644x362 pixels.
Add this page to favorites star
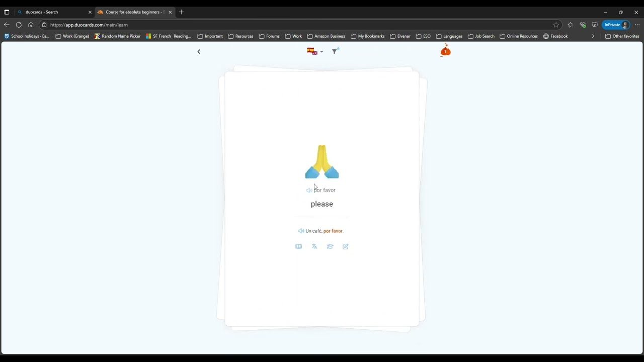556,25
